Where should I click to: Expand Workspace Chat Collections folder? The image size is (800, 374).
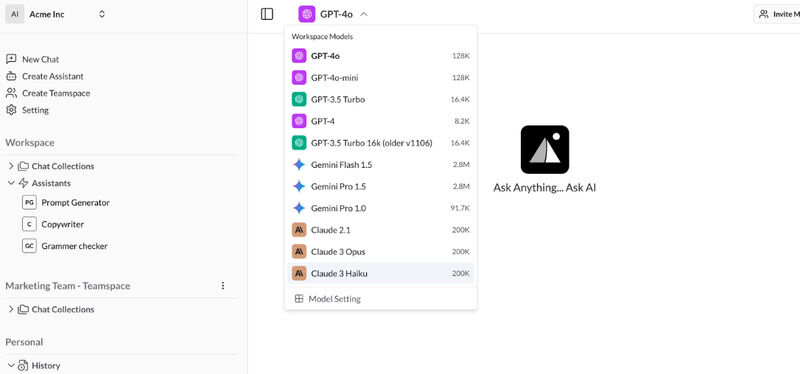pyautogui.click(x=11, y=166)
